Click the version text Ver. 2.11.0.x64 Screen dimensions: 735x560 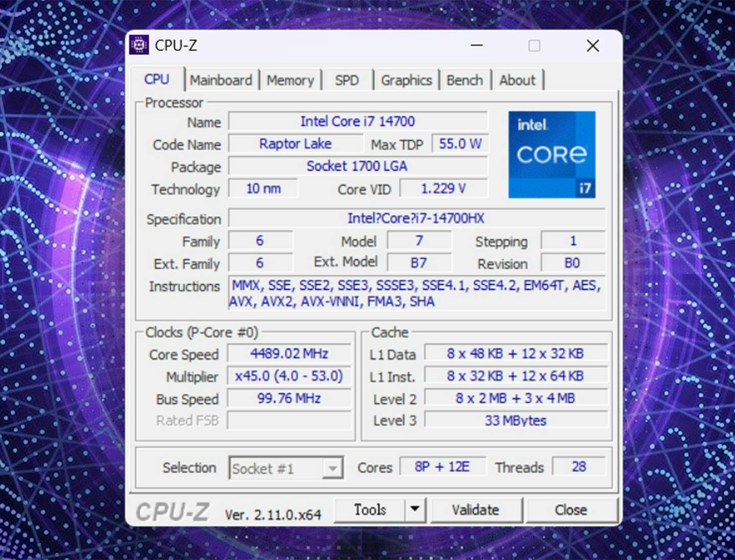[x=273, y=515]
